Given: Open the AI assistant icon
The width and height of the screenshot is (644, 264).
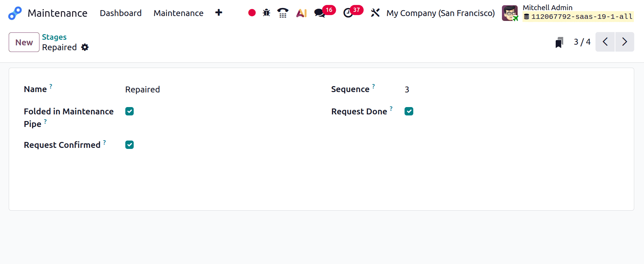Looking at the screenshot, I should [301, 13].
